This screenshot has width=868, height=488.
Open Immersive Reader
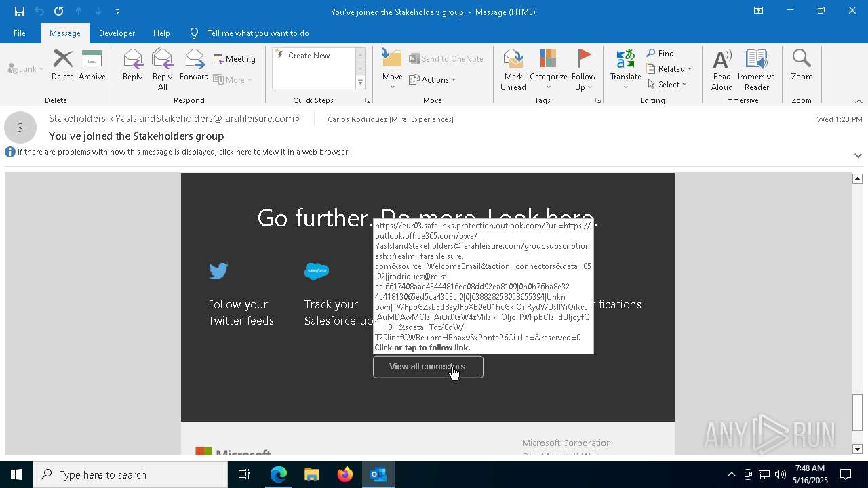(756, 69)
